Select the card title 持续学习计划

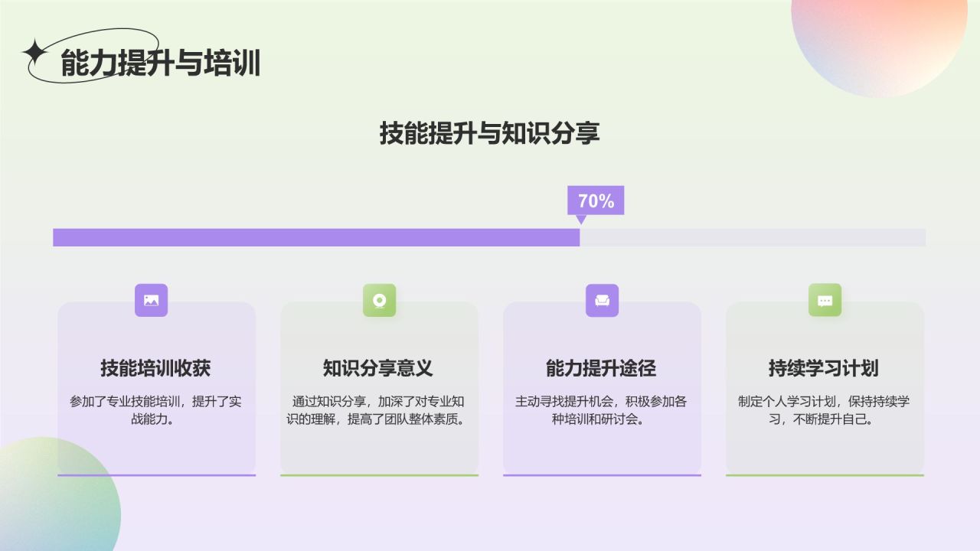point(824,368)
